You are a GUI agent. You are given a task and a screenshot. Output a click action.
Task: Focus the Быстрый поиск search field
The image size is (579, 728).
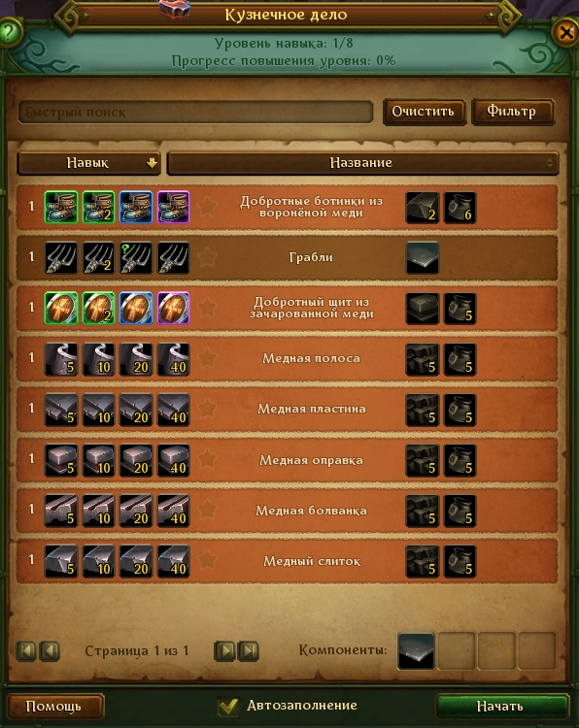click(195, 112)
